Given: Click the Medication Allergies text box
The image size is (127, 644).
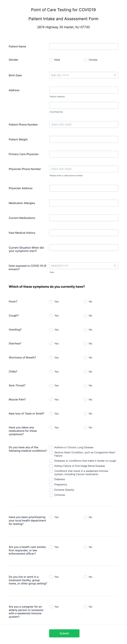Looking at the screenshot, I should [84, 203].
